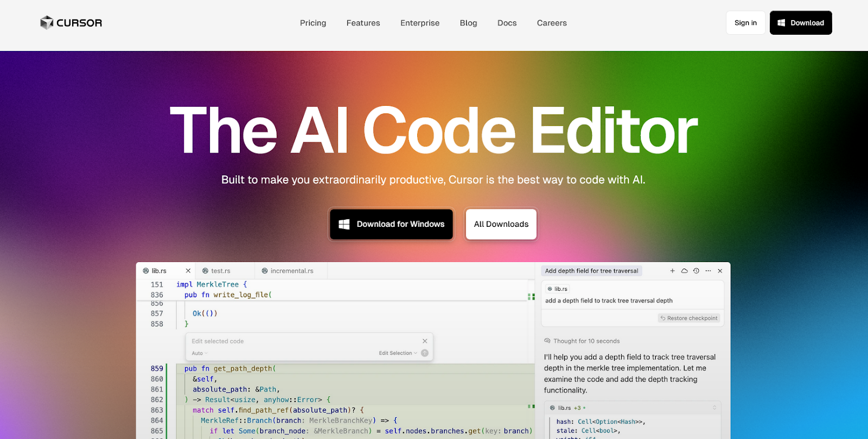
Task: Click the Sign in button
Action: point(745,23)
